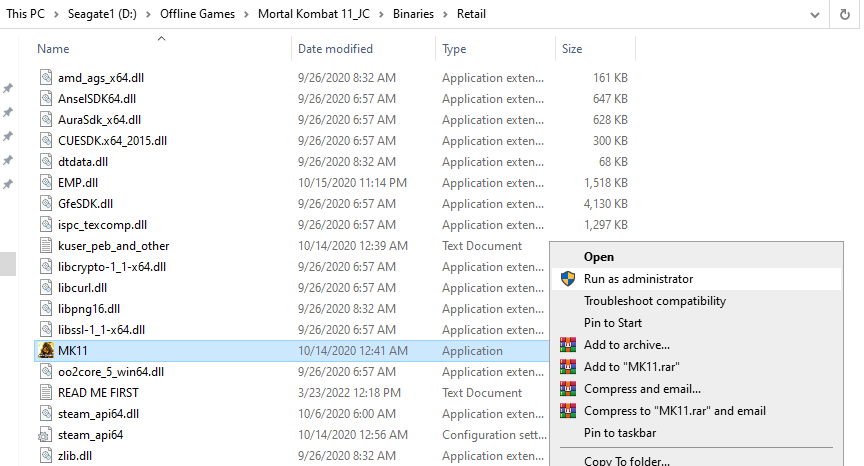Expand the breadcrumb chevron after Mortal Kombat 11_JC
The image size is (864, 466).
(x=381, y=14)
